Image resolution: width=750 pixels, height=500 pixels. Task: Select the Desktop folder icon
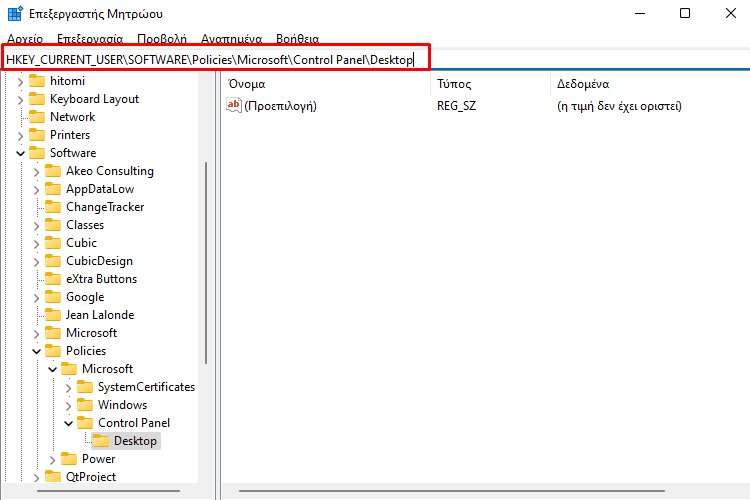coord(101,441)
